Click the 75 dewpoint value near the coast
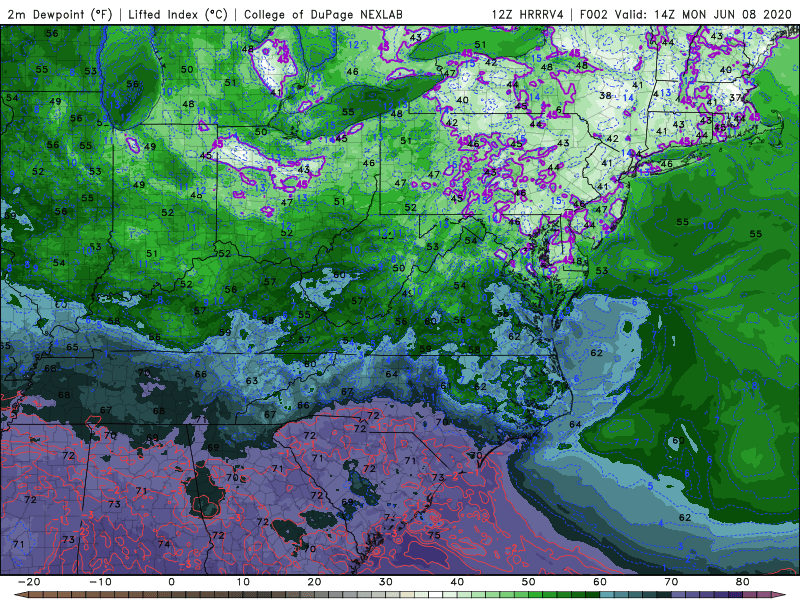800x600 pixels. (434, 535)
